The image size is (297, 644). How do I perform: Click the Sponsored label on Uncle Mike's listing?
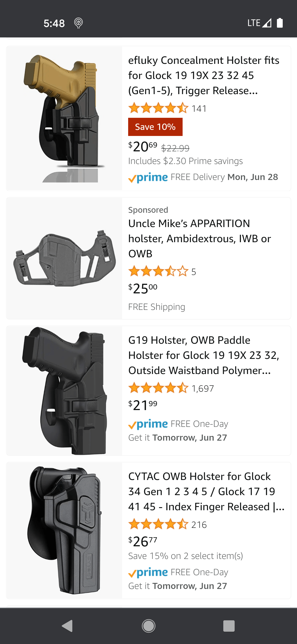pyautogui.click(x=148, y=209)
